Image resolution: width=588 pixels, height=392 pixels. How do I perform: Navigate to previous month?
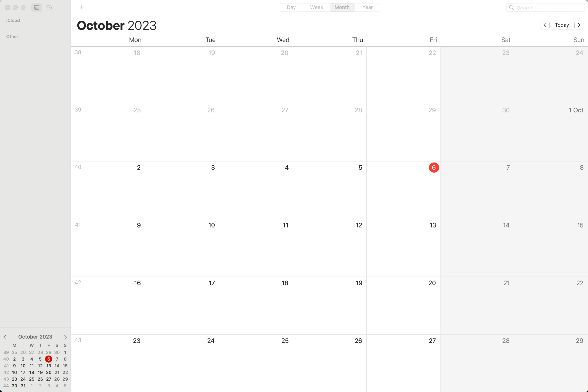pyautogui.click(x=545, y=25)
